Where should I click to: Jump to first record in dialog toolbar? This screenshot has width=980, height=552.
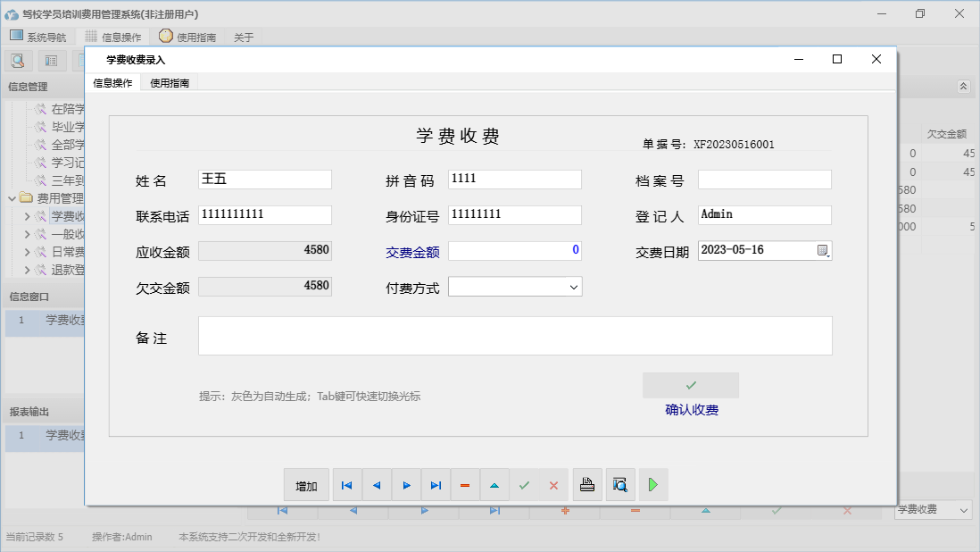[347, 485]
